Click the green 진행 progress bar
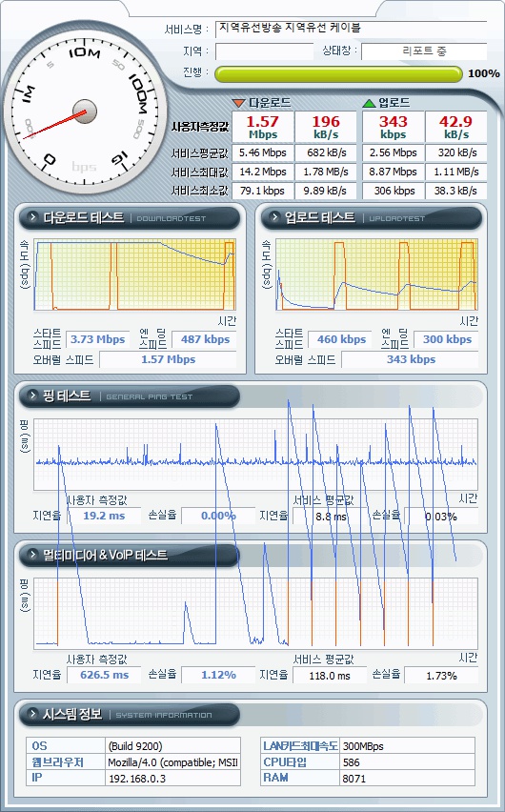Viewport: 505px width, 812px height. (338, 73)
